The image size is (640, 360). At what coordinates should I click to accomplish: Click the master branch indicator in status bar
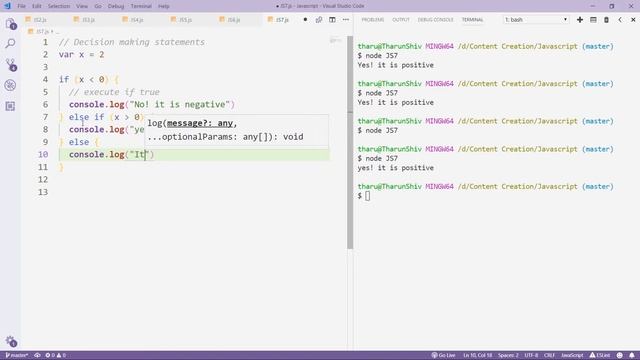17,355
